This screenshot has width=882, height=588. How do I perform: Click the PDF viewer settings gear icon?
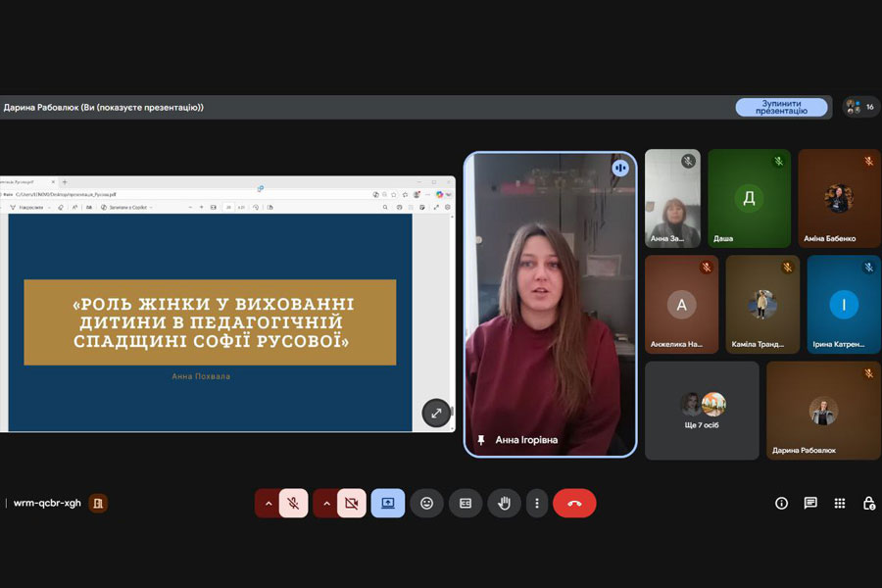point(448,207)
